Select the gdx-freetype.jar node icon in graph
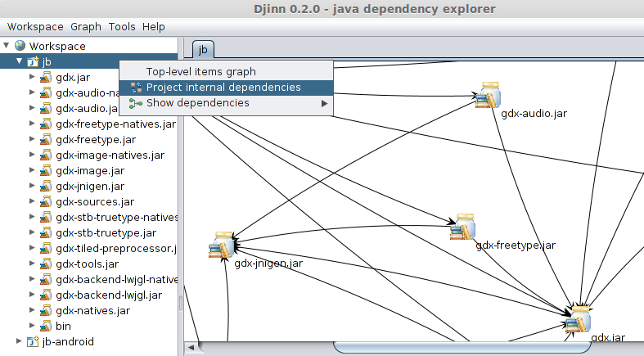The image size is (644, 356). click(463, 227)
